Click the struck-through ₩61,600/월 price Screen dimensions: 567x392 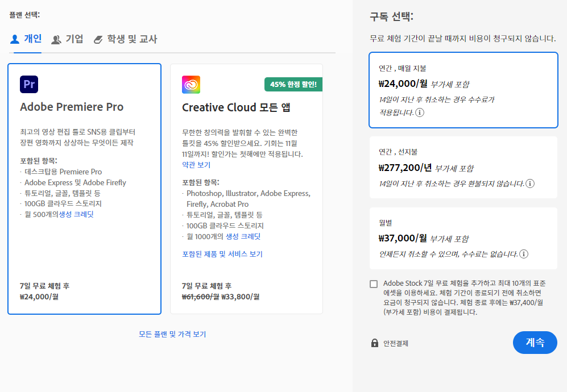coord(200,297)
